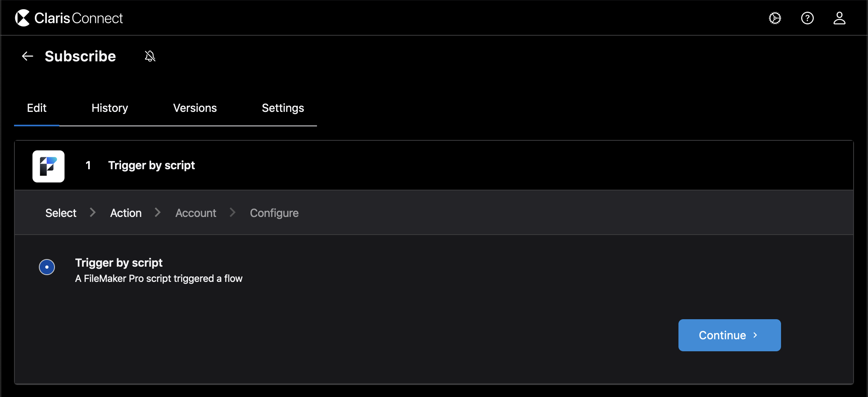Open the help icon
This screenshot has width=868, height=397.
coord(807,18)
